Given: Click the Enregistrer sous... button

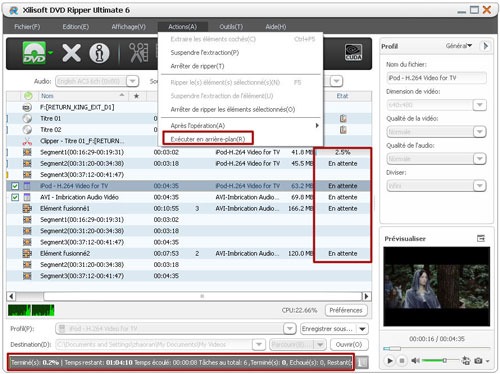Looking at the screenshot, I should click(x=328, y=329).
